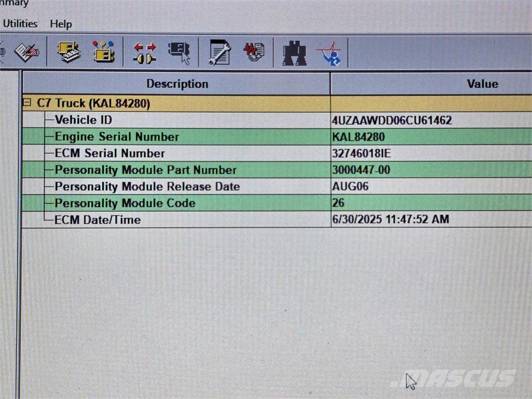
Task: Open the Help menu
Action: click(61, 24)
